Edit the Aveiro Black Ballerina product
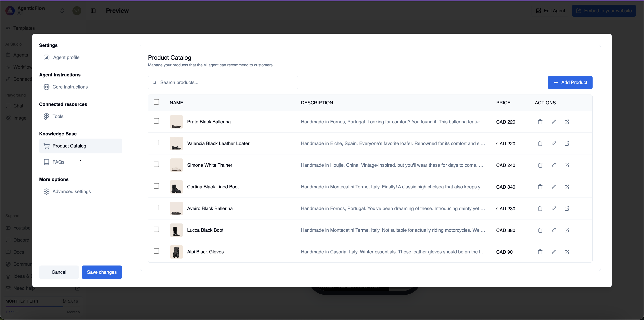The width and height of the screenshot is (644, 320). (x=554, y=208)
